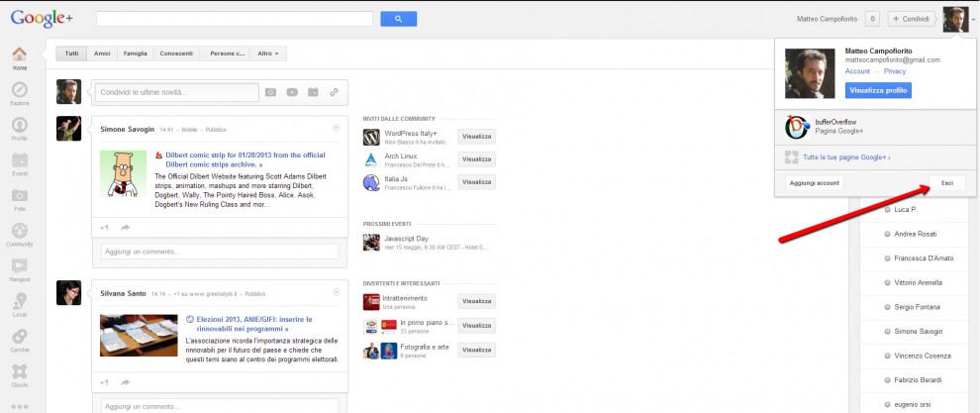Open the Account link
The image size is (980, 413).
click(857, 71)
